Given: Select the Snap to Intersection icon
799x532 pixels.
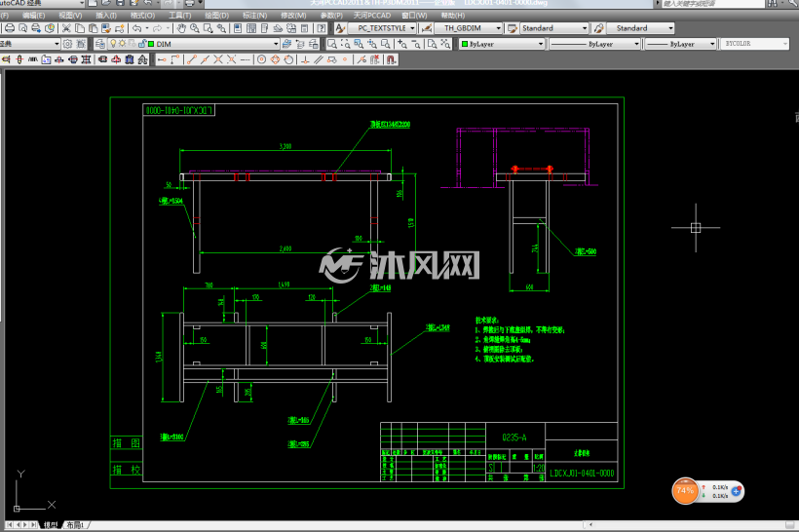Looking at the screenshot, I should 218,59.
